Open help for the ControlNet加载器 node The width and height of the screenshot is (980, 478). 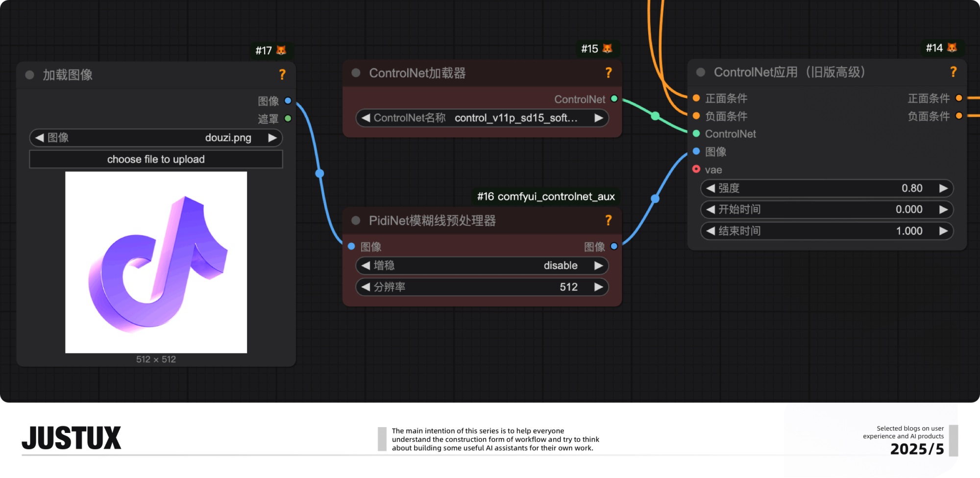coord(609,72)
